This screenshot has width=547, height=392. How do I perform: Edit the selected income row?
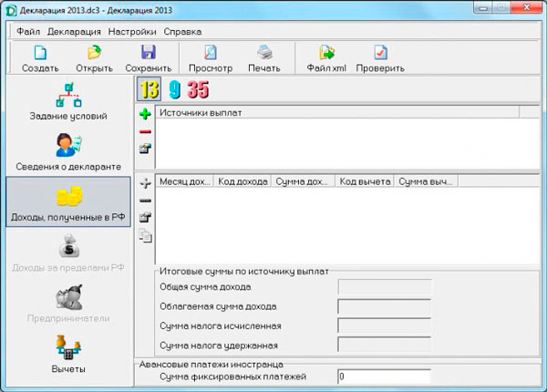click(x=145, y=217)
